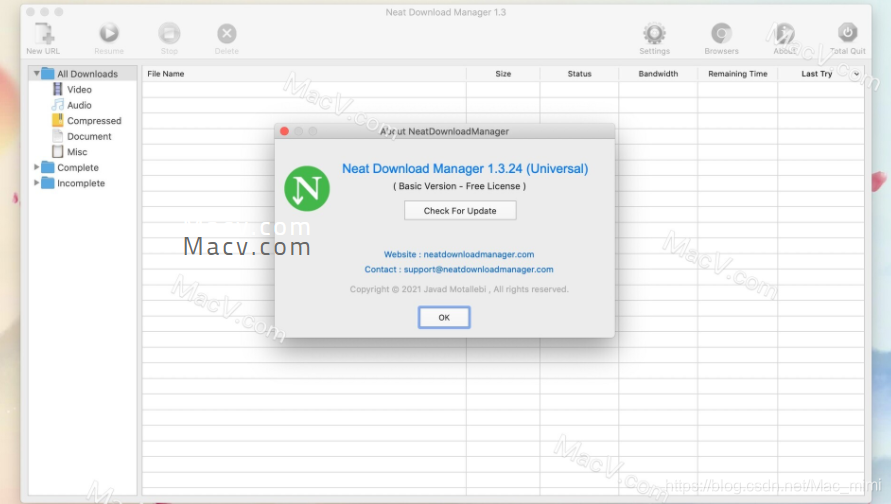Collapse the All Downloads tree node
This screenshot has width=891, height=504.
(x=36, y=73)
